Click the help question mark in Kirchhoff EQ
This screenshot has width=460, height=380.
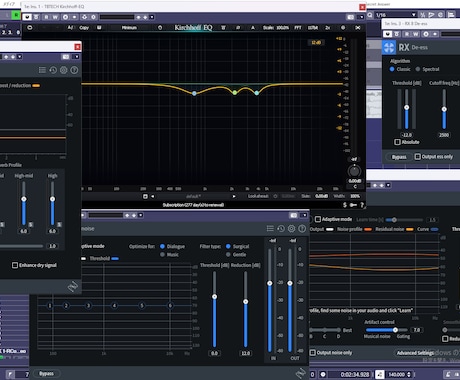click(x=362, y=205)
